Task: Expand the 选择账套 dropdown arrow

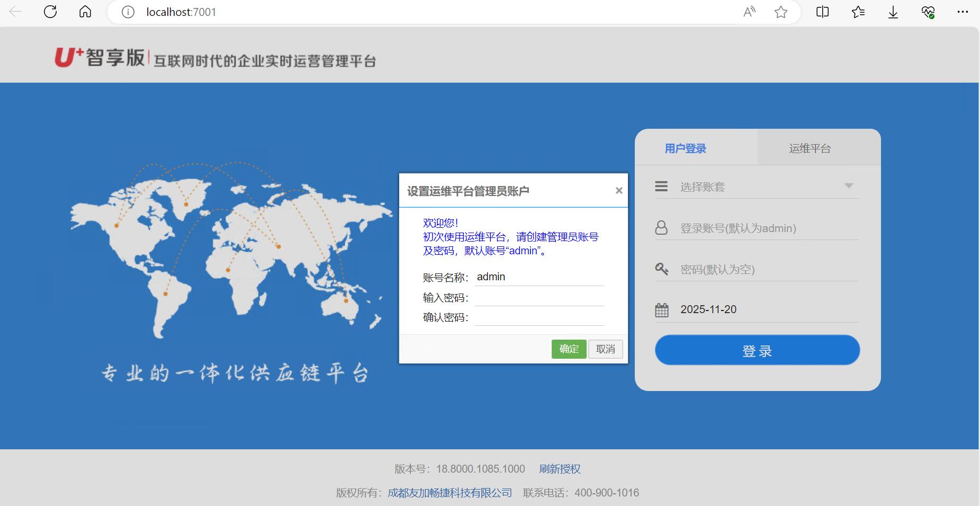Action: pyautogui.click(x=849, y=186)
